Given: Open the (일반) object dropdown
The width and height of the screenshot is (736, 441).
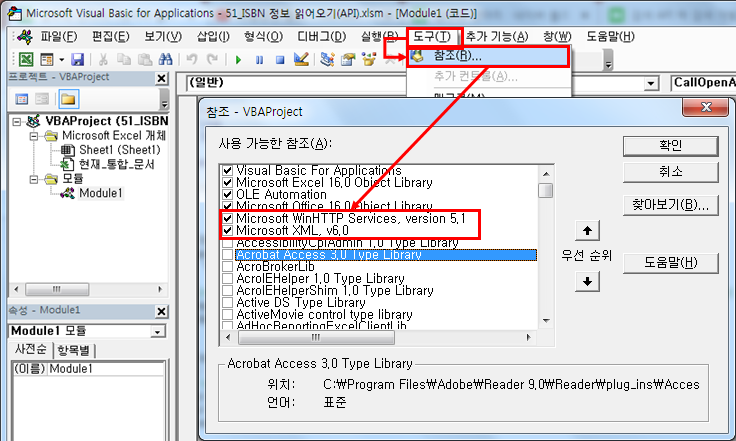Looking at the screenshot, I should pos(651,84).
